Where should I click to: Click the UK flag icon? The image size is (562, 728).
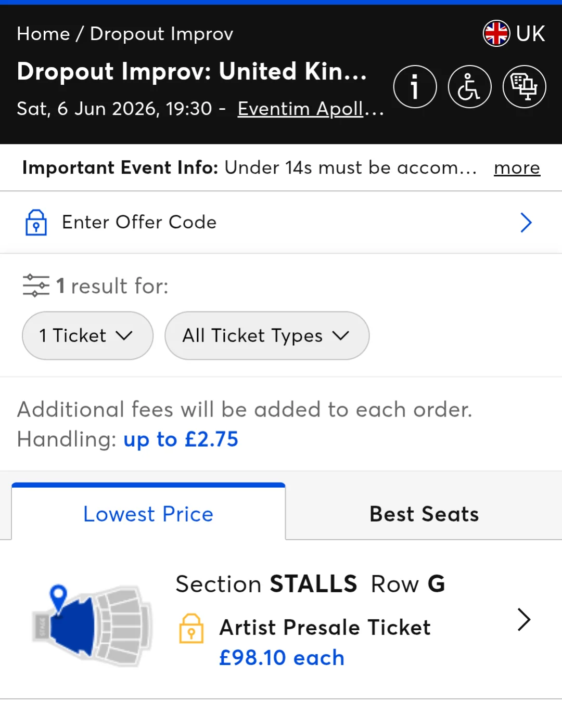(x=496, y=33)
